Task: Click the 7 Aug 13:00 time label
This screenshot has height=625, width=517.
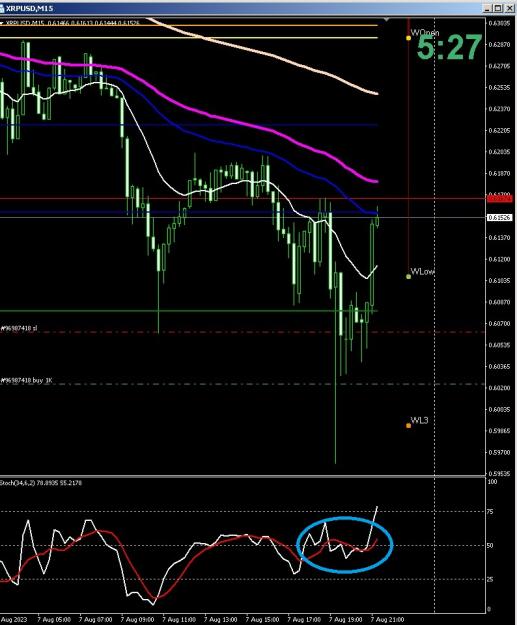Action: (220, 620)
